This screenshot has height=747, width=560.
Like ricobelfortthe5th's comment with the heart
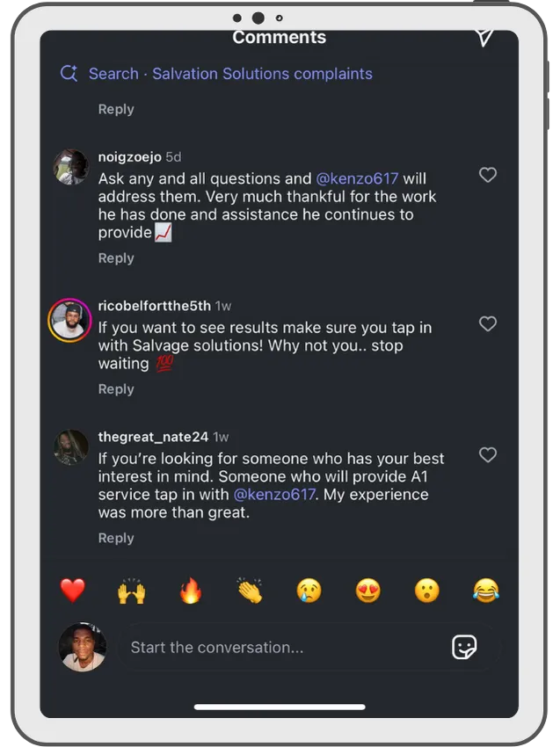(488, 324)
